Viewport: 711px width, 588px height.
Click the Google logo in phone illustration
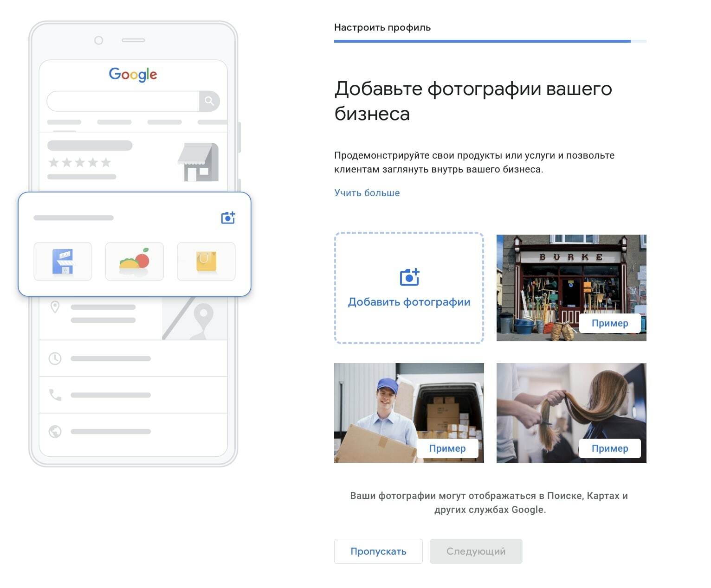tap(133, 74)
